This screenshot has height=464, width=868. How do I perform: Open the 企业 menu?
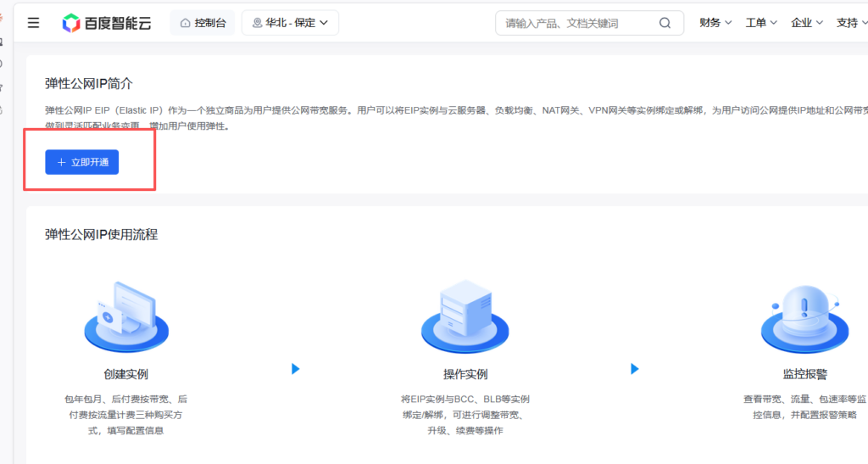coord(807,23)
